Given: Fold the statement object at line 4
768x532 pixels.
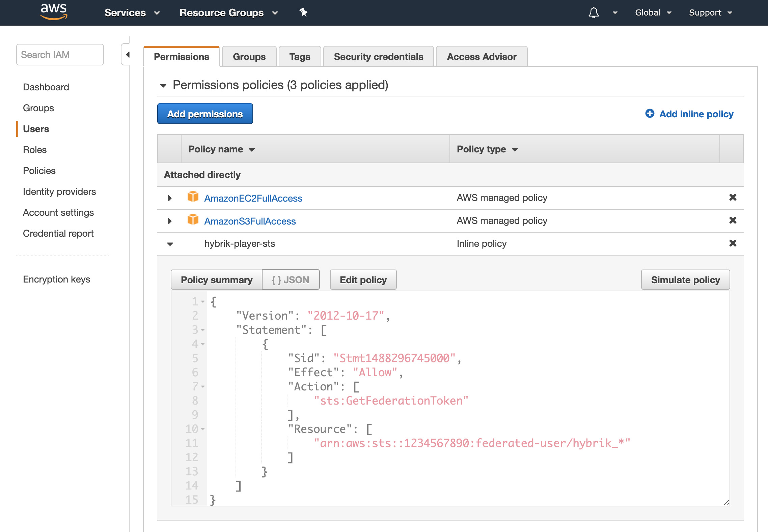Looking at the screenshot, I should point(203,344).
